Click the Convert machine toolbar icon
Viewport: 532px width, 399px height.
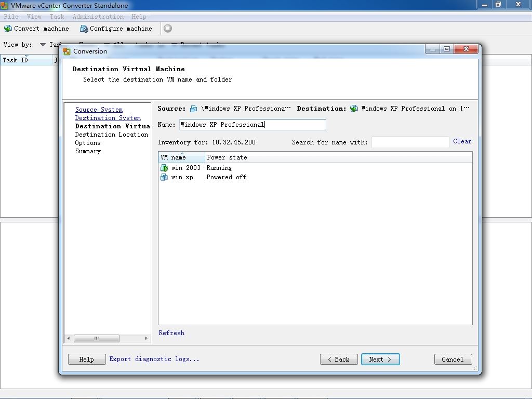[x=7, y=29]
